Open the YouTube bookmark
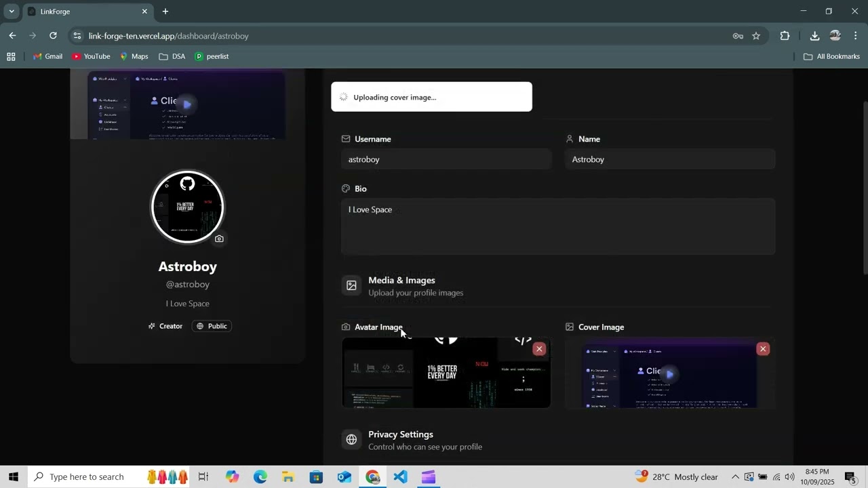This screenshot has height=488, width=868. click(91, 56)
